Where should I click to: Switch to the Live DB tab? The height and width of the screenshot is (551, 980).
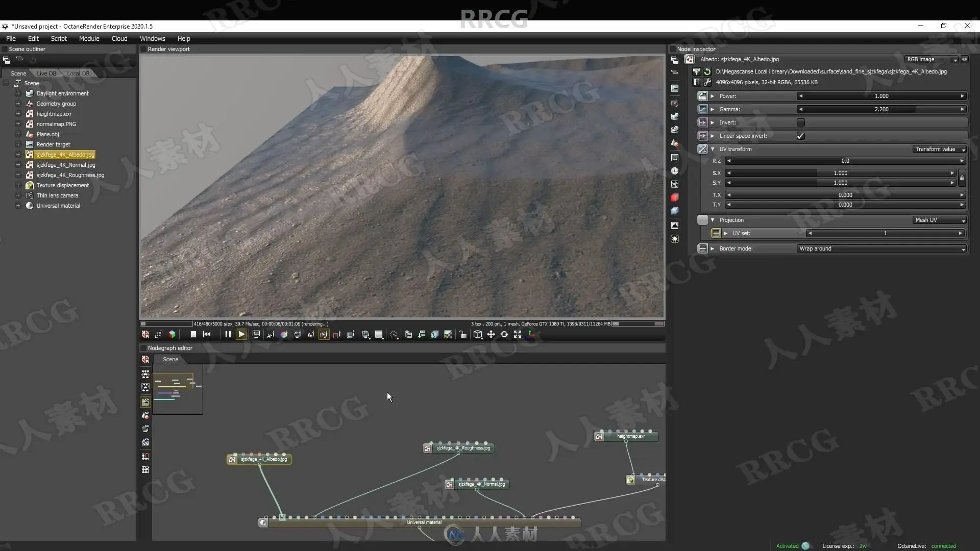pyautogui.click(x=46, y=73)
